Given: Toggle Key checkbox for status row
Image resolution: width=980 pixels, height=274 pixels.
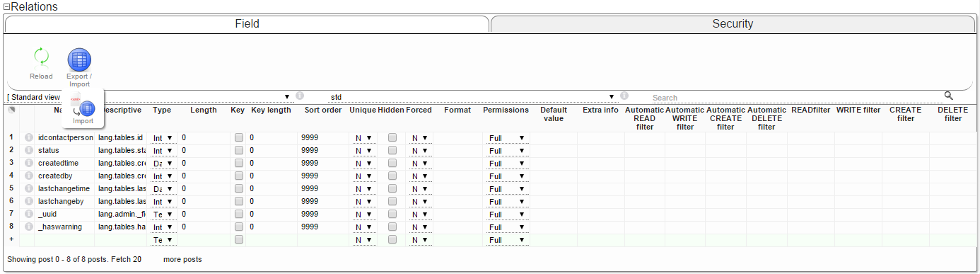Looking at the screenshot, I should pos(239,151).
